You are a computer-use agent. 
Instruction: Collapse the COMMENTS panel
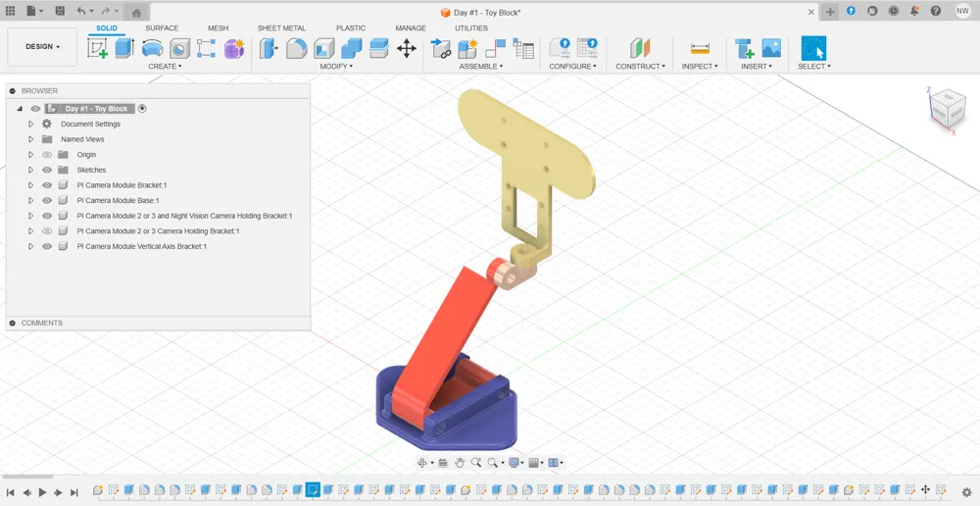(x=13, y=323)
